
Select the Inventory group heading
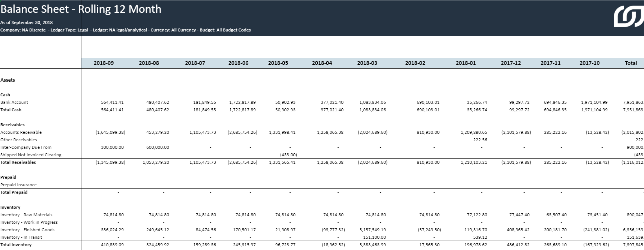click(x=11, y=207)
